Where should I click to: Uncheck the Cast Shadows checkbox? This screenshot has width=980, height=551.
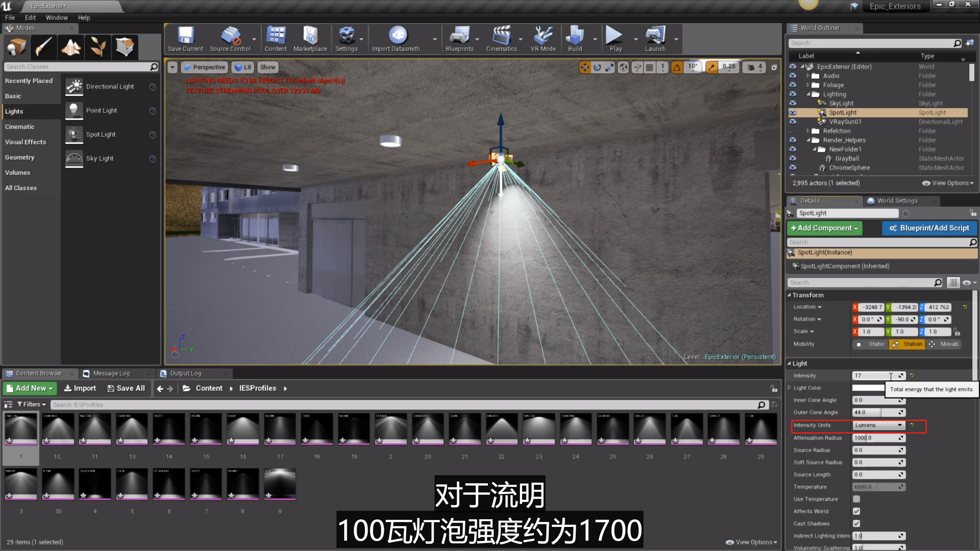(x=856, y=523)
